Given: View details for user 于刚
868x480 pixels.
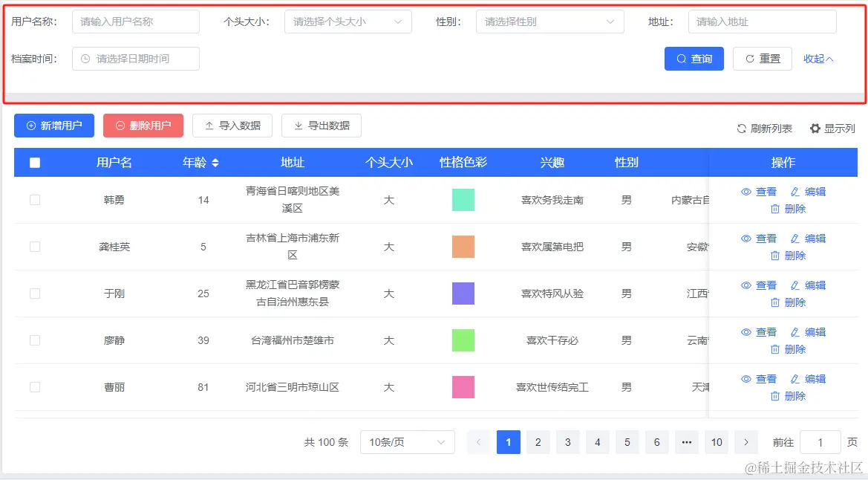Looking at the screenshot, I should coord(758,285).
